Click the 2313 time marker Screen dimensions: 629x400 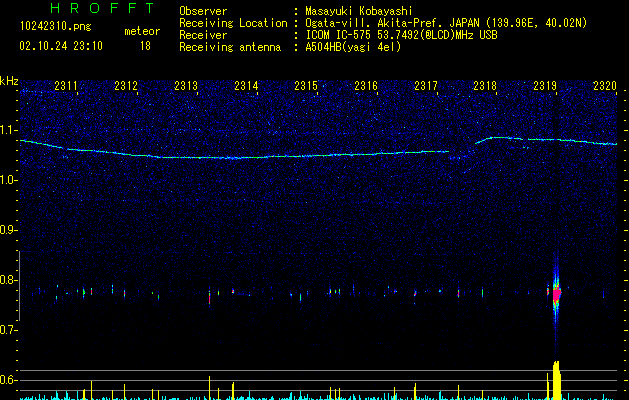pyautogui.click(x=186, y=86)
